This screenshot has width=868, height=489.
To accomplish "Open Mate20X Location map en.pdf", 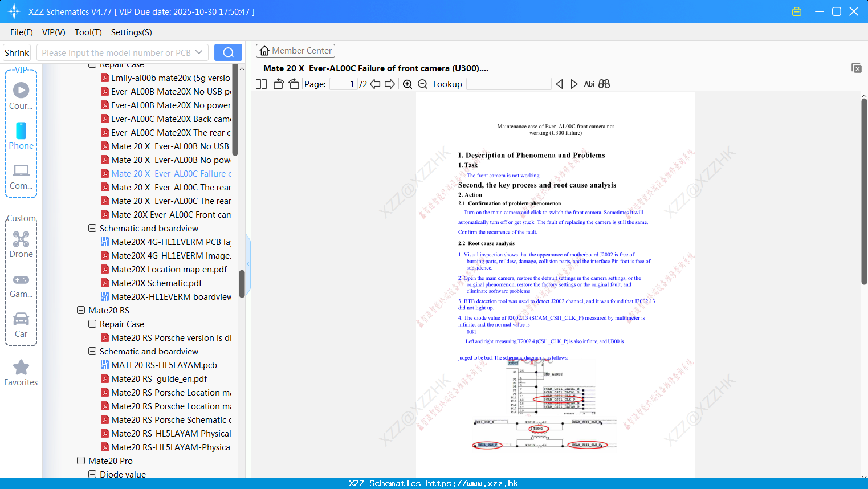I will point(164,270).
